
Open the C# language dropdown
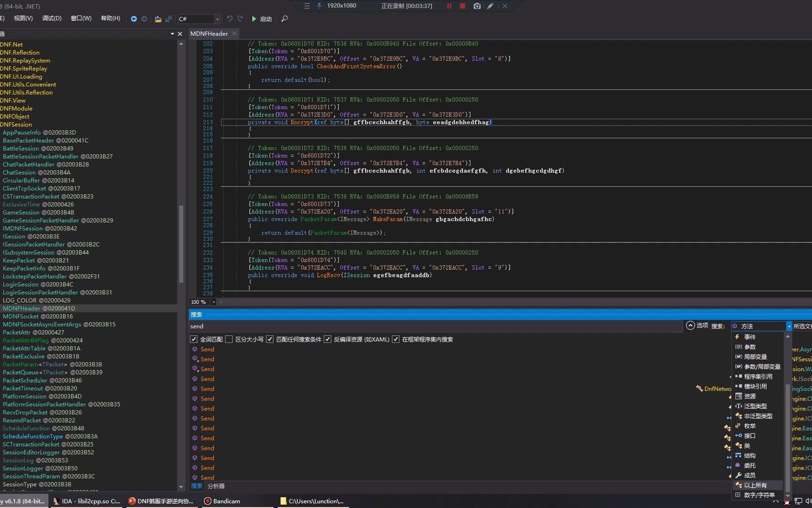217,19
